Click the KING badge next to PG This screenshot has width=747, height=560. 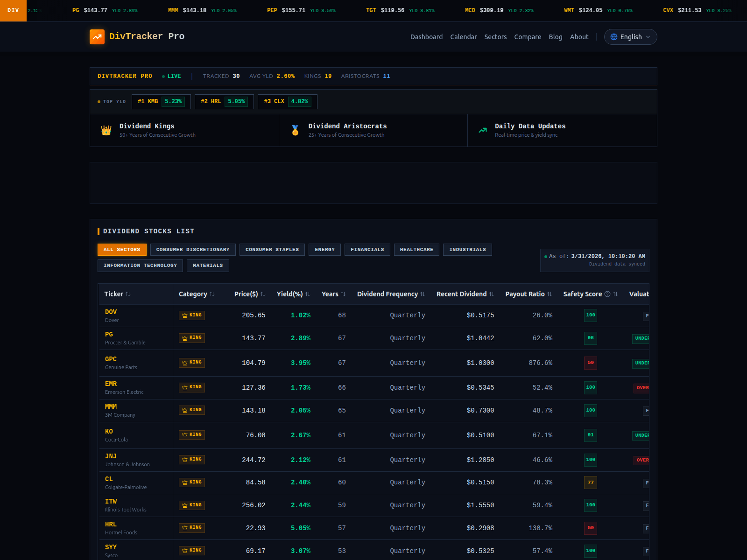(191, 338)
